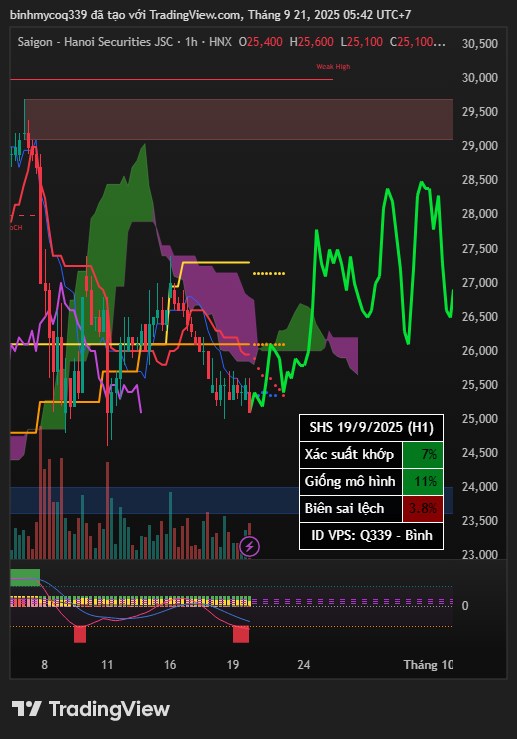This screenshot has height=739, width=517.
Task: Click the date label 8 on time axis
Action: click(44, 665)
